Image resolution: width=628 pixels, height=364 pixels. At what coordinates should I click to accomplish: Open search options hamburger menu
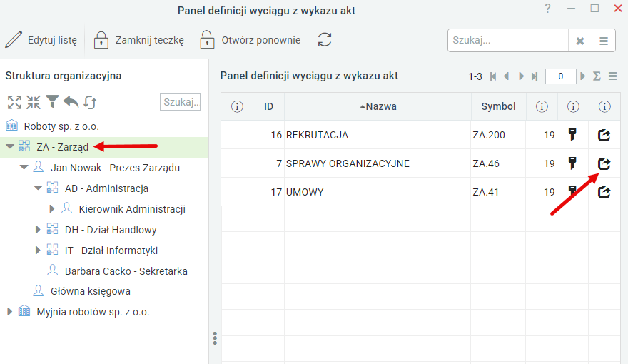point(604,41)
